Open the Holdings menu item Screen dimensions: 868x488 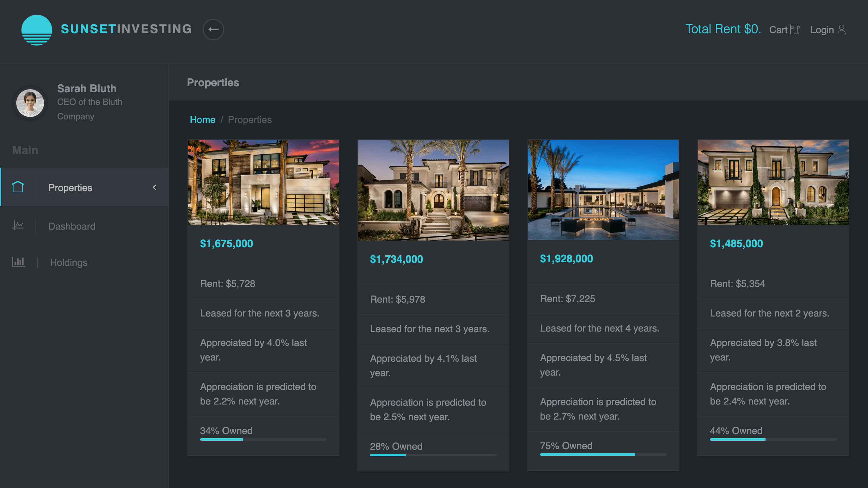68,262
